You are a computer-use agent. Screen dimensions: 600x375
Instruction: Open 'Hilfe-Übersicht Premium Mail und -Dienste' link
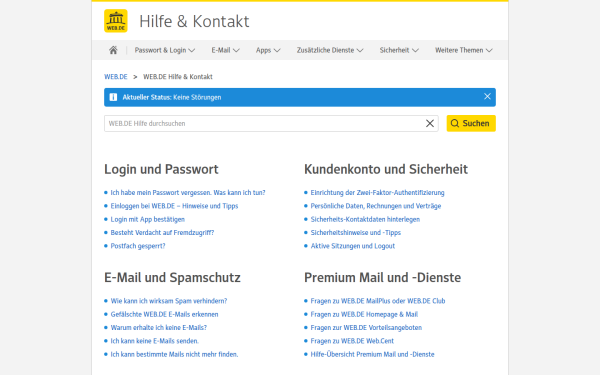point(372,354)
